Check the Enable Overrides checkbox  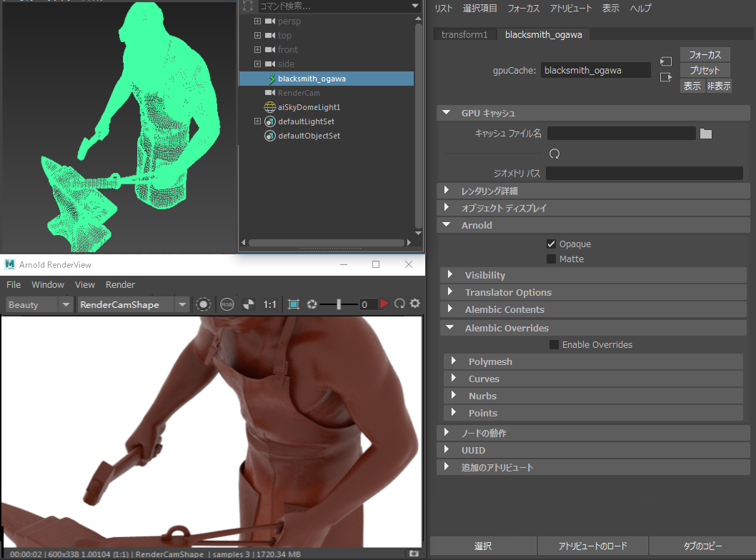click(554, 344)
